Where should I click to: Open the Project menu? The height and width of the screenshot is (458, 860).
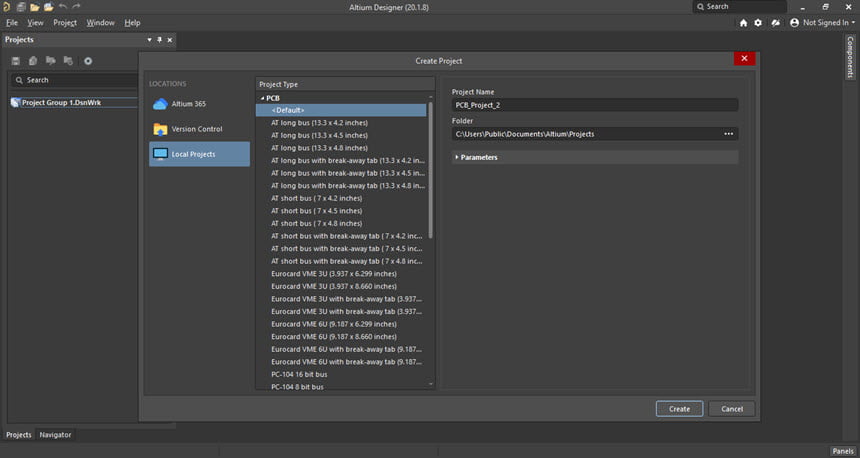(65, 22)
